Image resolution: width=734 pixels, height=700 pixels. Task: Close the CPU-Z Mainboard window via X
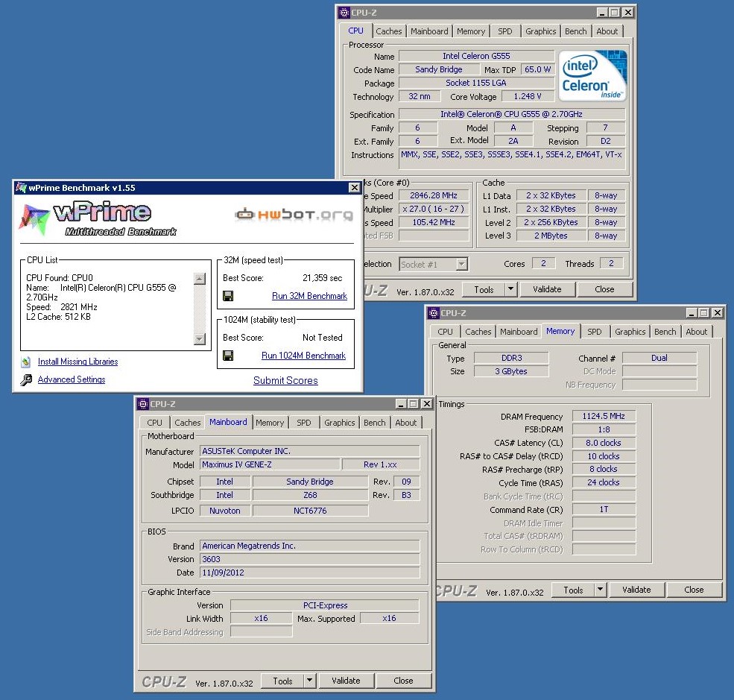pyautogui.click(x=426, y=403)
